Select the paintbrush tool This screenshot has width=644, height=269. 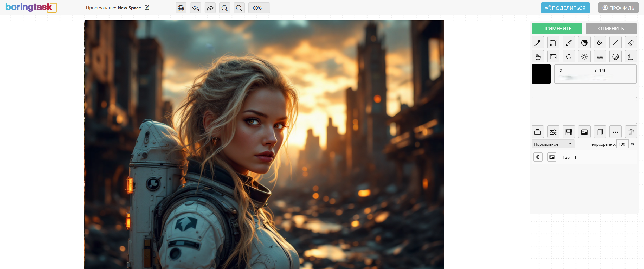click(x=569, y=43)
